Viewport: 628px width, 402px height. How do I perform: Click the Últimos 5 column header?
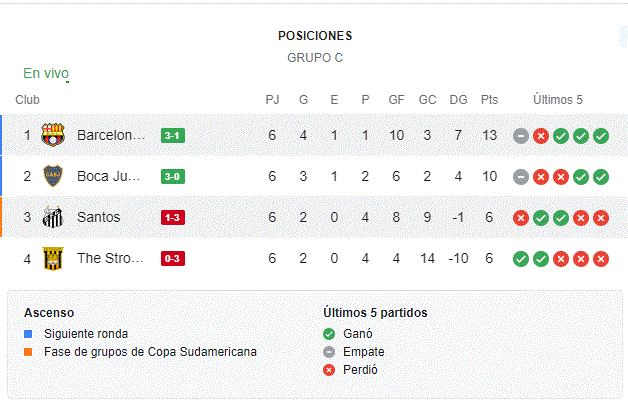tap(558, 100)
